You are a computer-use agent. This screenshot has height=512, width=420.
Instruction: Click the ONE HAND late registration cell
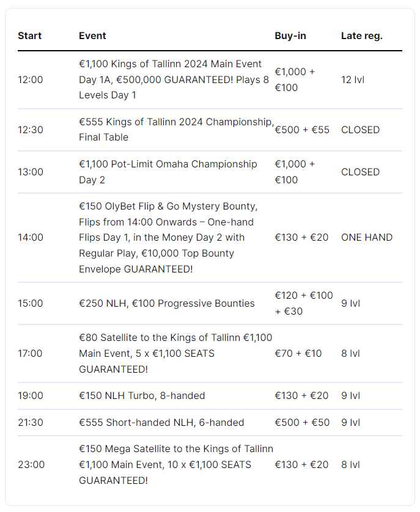[x=367, y=237]
